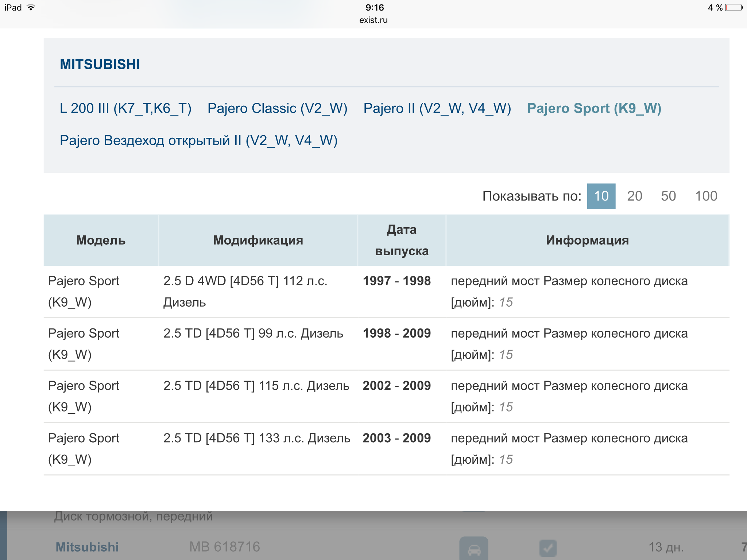The image size is (747, 560).
Task: Open L 200 III (K7_T,K6_T) model link
Action: [x=125, y=108]
